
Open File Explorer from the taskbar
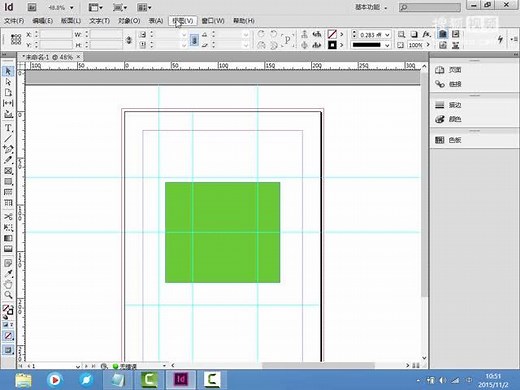pyautogui.click(x=23, y=380)
